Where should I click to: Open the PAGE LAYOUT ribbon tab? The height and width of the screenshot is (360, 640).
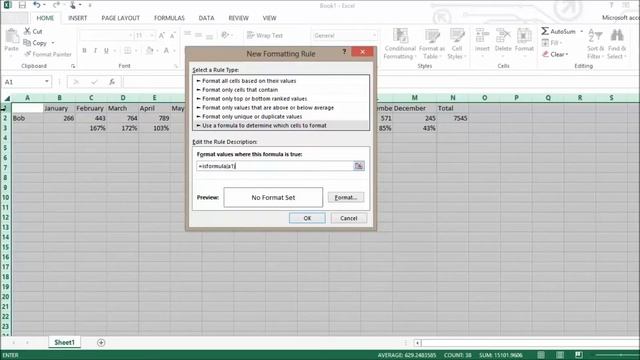(x=120, y=18)
